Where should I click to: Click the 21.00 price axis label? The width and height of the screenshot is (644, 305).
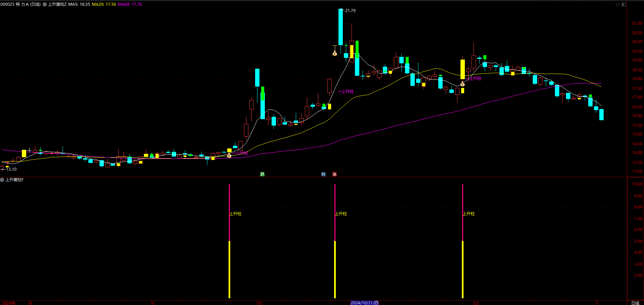coord(637,23)
